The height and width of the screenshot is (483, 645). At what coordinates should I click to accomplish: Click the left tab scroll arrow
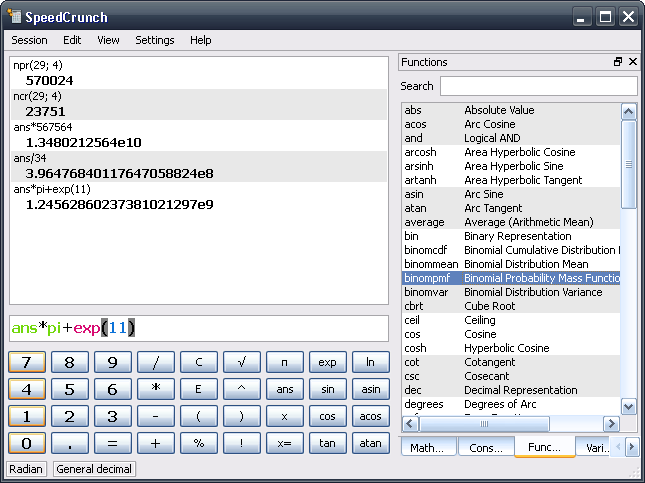coord(618,446)
